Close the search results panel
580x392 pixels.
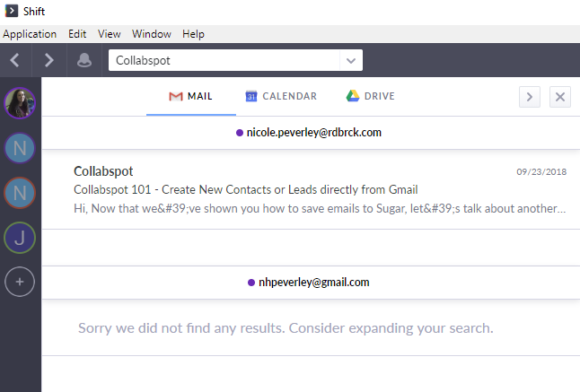click(560, 97)
